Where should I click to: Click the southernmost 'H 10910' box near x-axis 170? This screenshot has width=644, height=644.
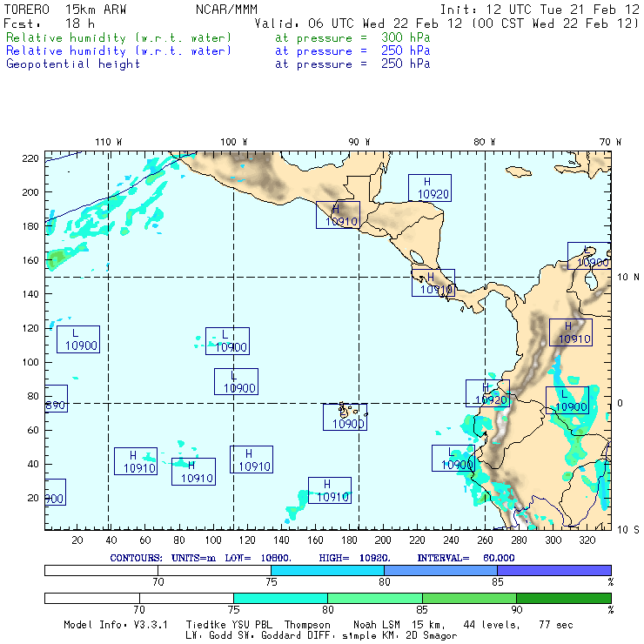330,490
